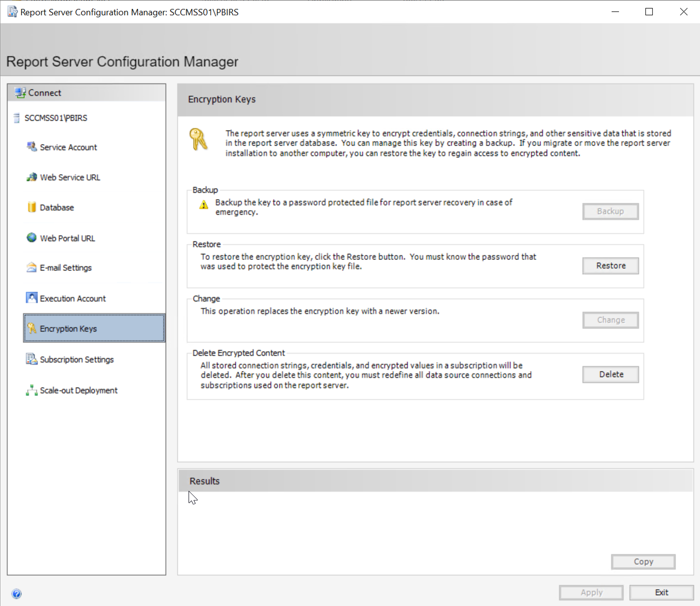This screenshot has height=606, width=700.
Task: Copy the results with Copy button
Action: [x=643, y=562]
